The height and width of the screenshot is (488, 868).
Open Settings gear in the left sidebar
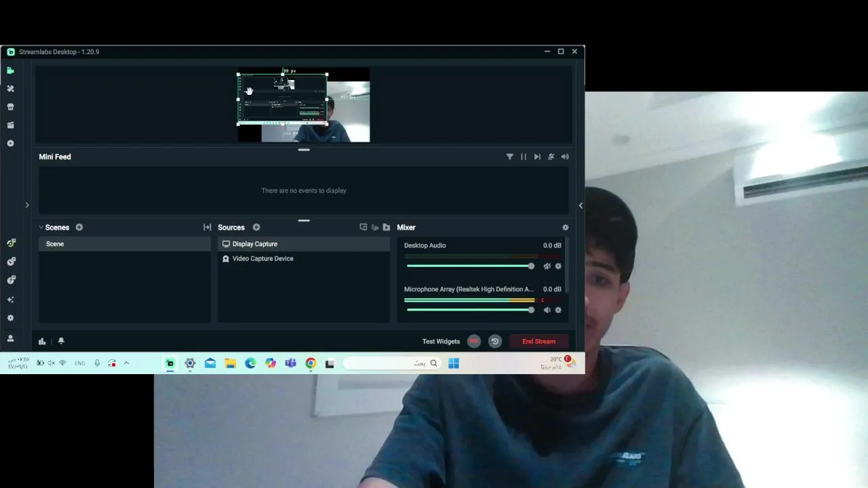tap(10, 318)
